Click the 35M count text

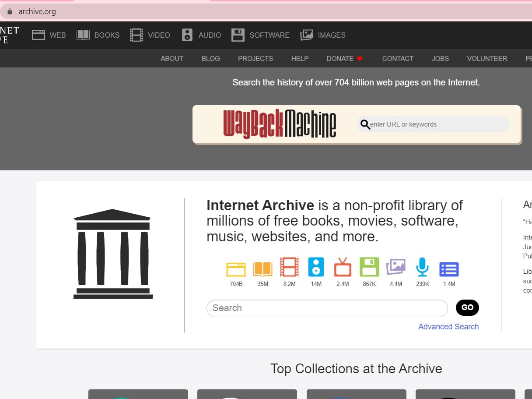point(262,284)
